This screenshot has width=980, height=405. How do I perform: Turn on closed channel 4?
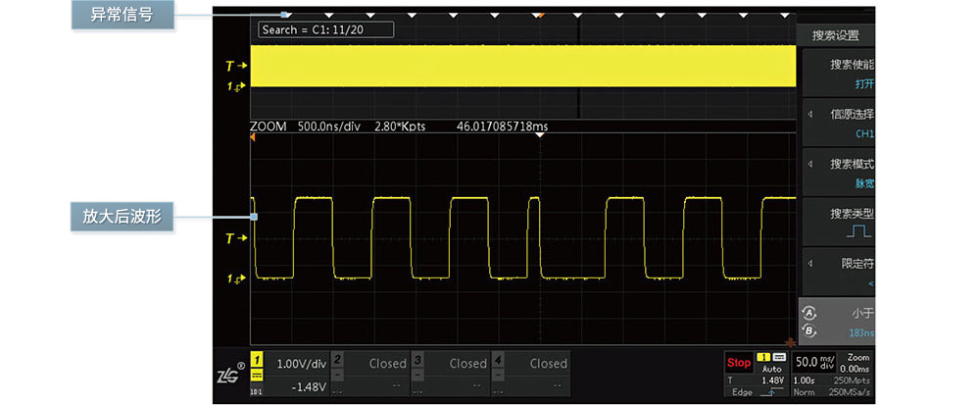point(529,371)
